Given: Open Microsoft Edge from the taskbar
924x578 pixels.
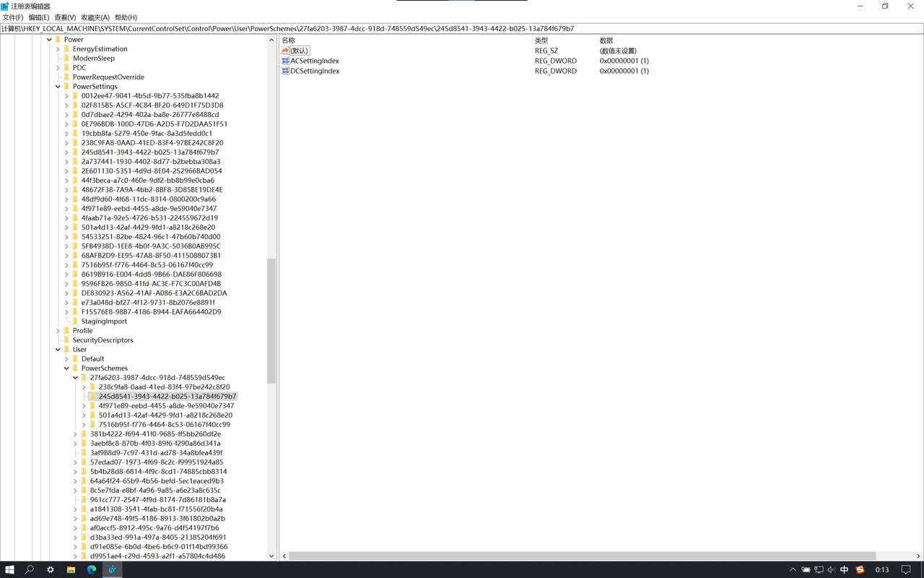Looking at the screenshot, I should pyautogui.click(x=92, y=569).
